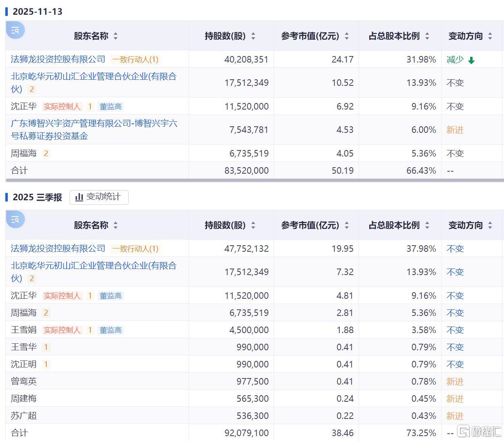504x441 pixels.
Task: Open the 北京屹华元初山汇企业管理合伙企业 shareholder link
Action: [x=93, y=77]
